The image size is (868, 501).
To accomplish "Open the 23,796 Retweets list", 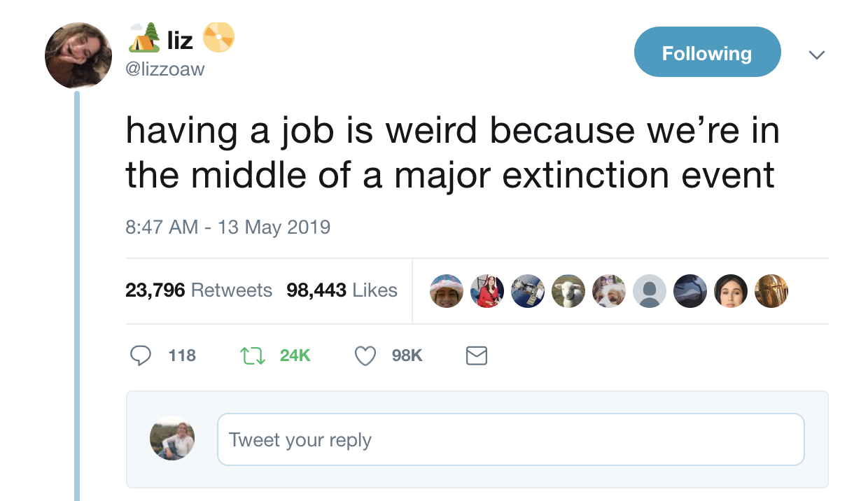I will (199, 290).
